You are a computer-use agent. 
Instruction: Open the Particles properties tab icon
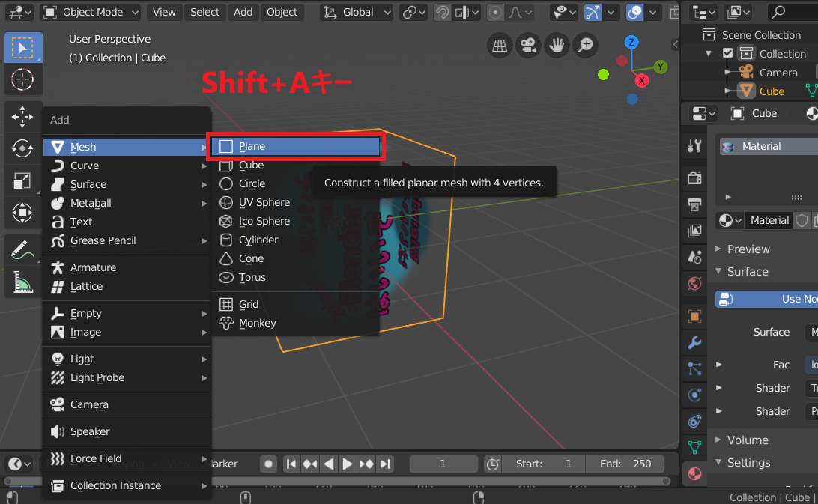694,369
